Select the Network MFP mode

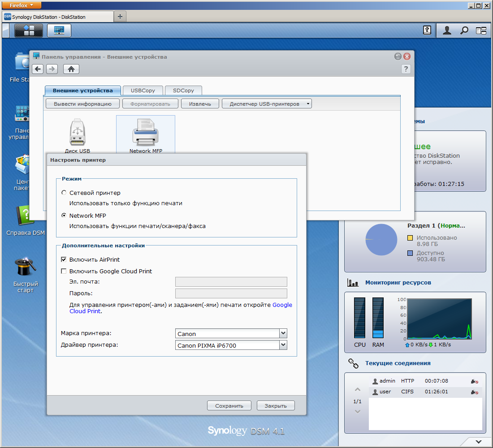click(x=64, y=215)
